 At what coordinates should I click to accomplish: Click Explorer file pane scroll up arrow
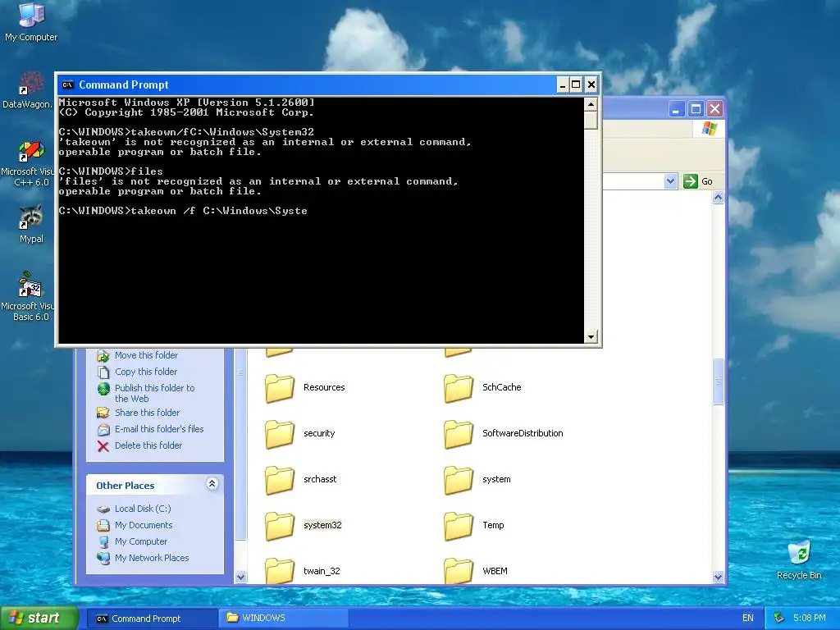[x=718, y=198]
